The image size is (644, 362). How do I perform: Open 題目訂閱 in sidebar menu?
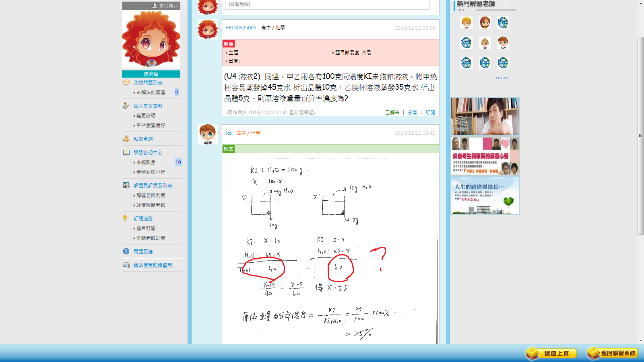[146, 228]
